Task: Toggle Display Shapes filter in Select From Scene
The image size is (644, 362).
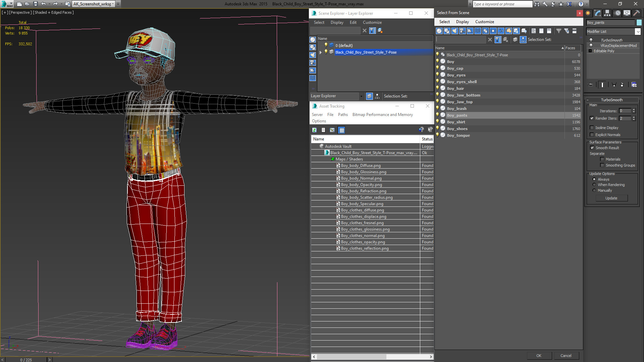Action: [447, 31]
